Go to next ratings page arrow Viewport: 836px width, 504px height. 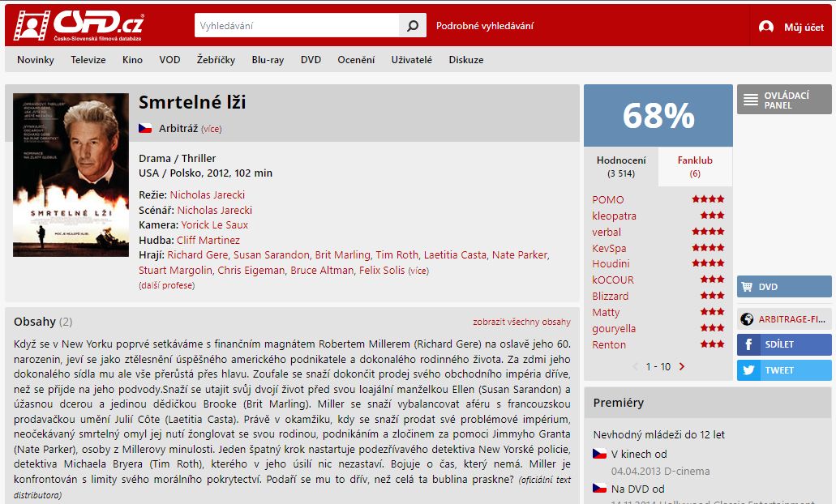682,366
